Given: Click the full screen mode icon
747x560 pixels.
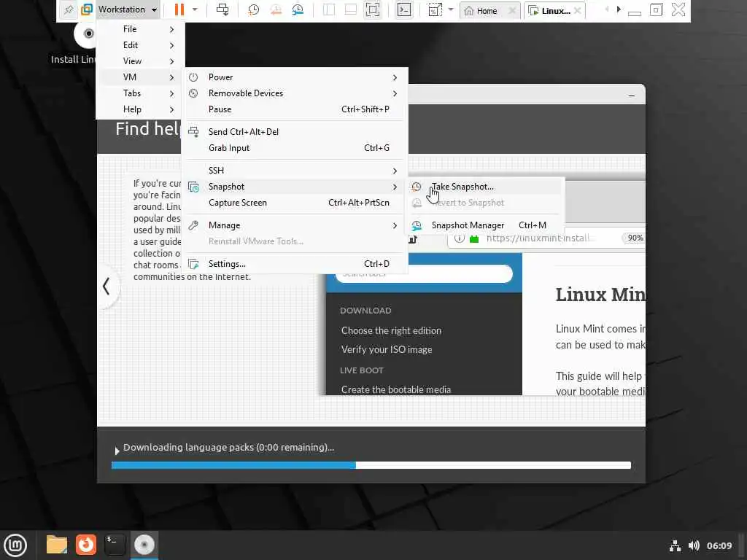Looking at the screenshot, I should [x=373, y=9].
